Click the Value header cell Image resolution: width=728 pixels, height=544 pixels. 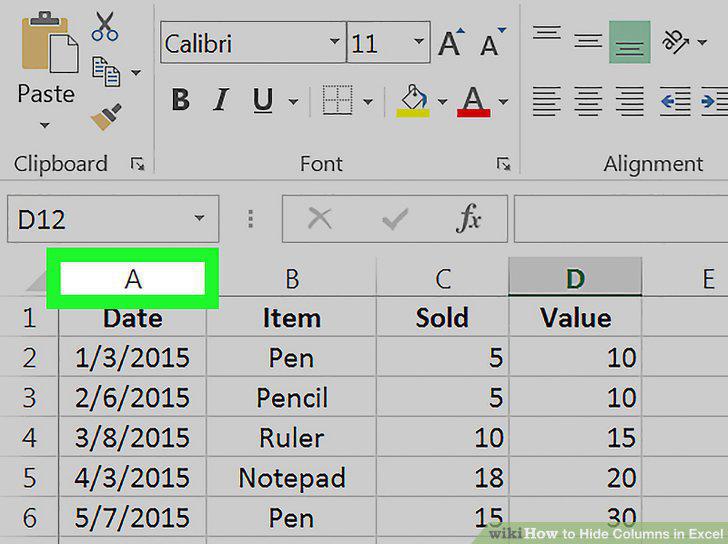click(575, 318)
